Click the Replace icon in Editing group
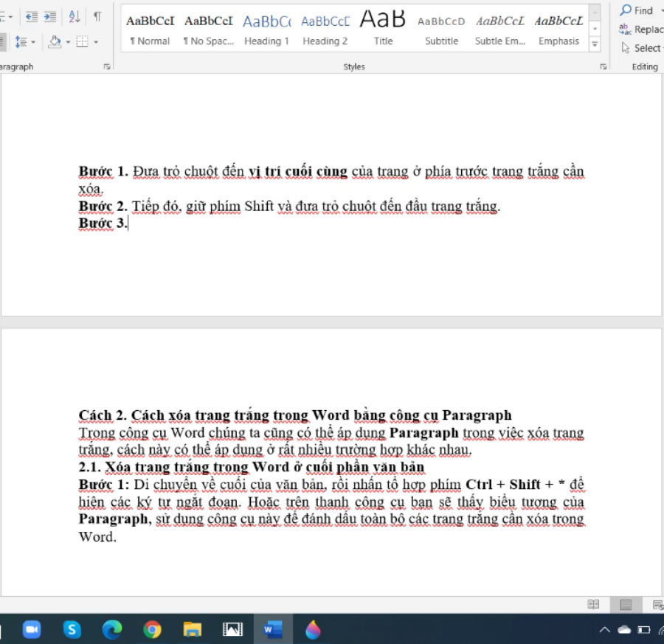 [627, 30]
